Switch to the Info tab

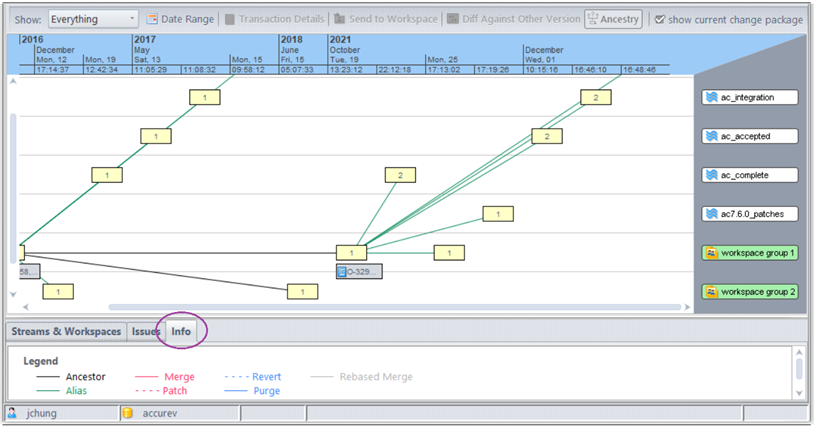[181, 331]
